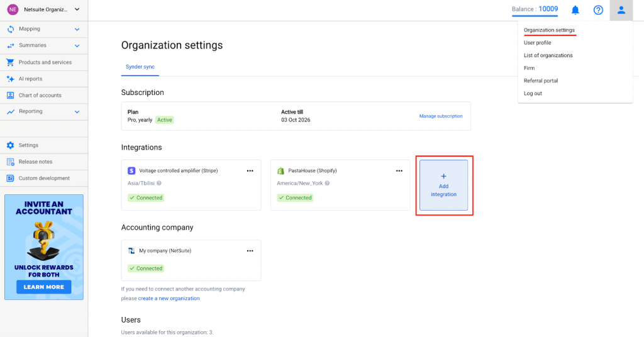Click the user profile avatar icon
Viewport: 644px width, 337px height.
point(621,10)
